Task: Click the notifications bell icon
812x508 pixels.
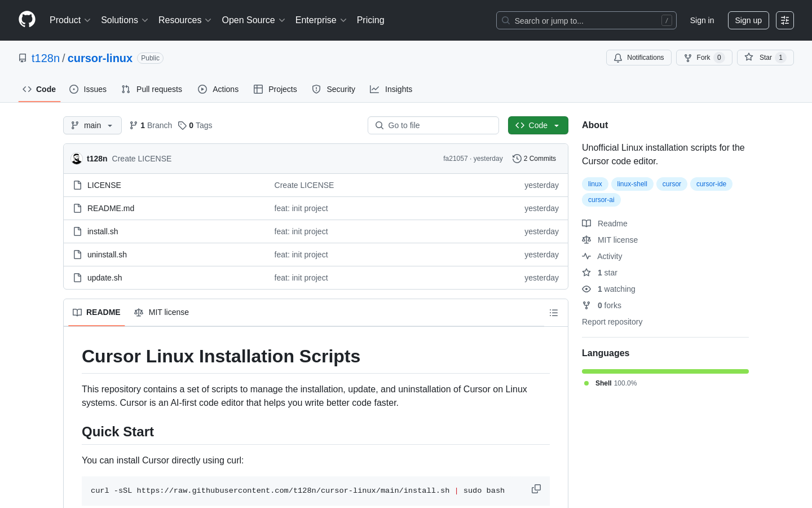Action: pos(618,58)
